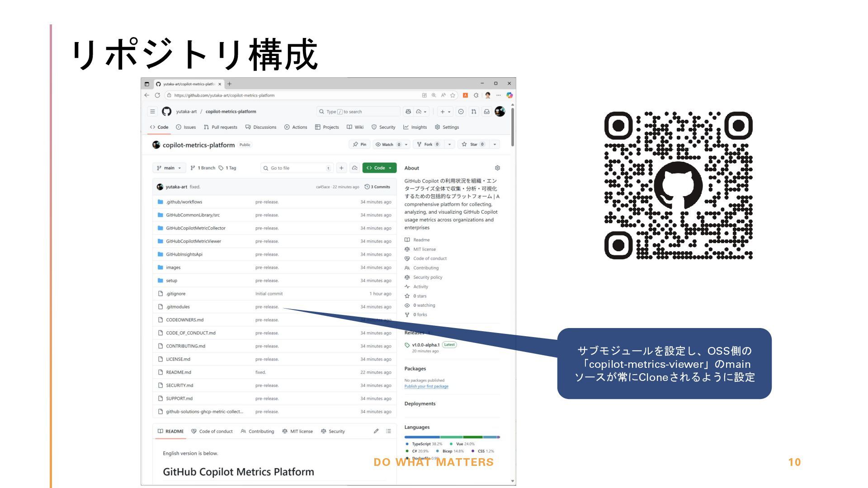868x488 pixels.
Task: Expand the Fork options dropdown arrow
Action: pos(449,145)
